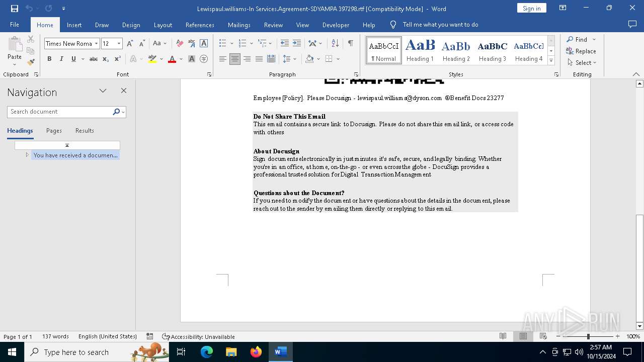Image resolution: width=644 pixels, height=362 pixels.
Task: Align text to the right
Action: 247,59
